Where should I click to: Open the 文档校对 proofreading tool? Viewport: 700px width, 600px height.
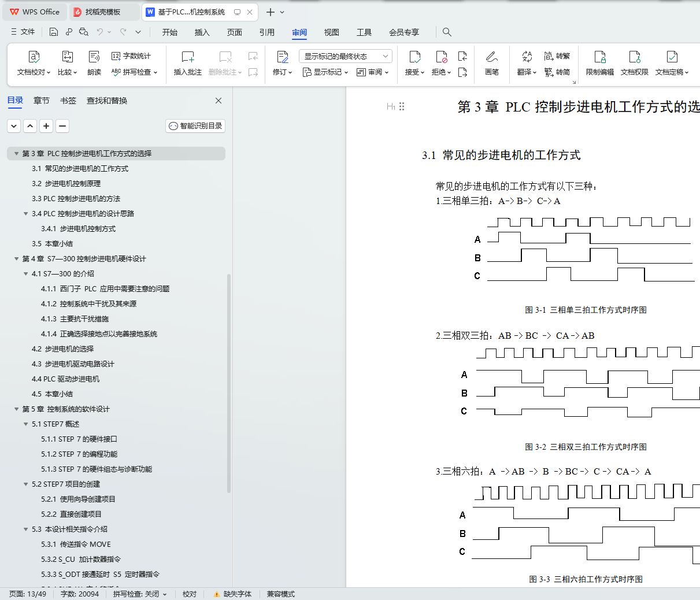(x=34, y=64)
